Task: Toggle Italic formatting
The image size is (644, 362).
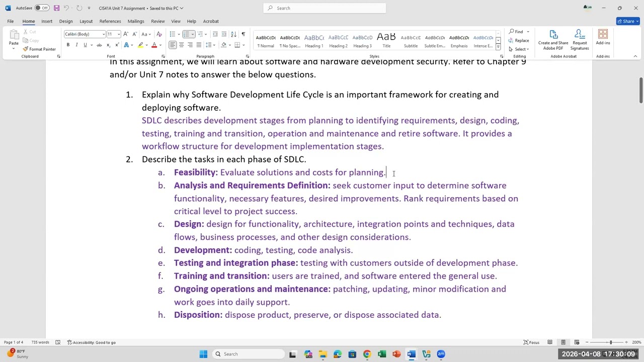Action: pyautogui.click(x=76, y=45)
